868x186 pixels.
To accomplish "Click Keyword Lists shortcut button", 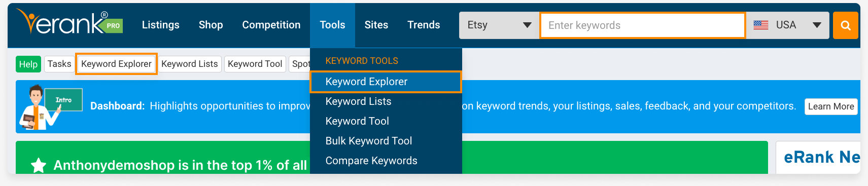I will pyautogui.click(x=190, y=64).
